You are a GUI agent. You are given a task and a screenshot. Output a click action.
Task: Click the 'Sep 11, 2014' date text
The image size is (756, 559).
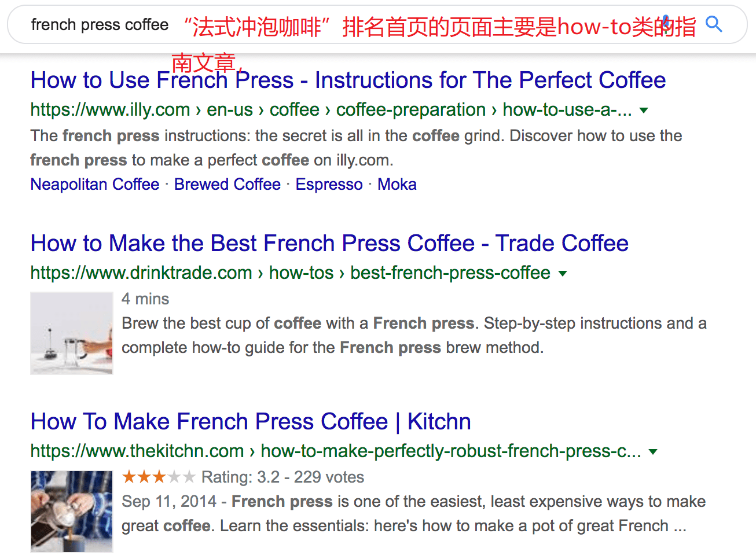169,501
